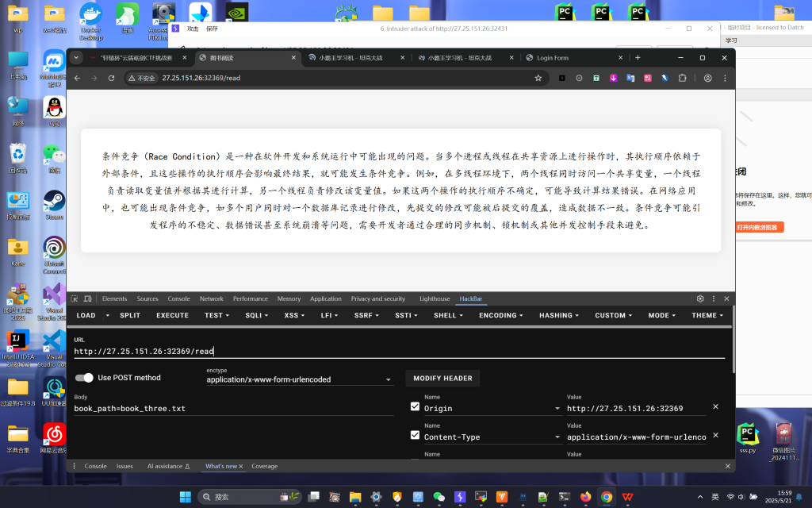Open the QQ desktop shortcut
Screen dimensions: 812x508
[55, 111]
